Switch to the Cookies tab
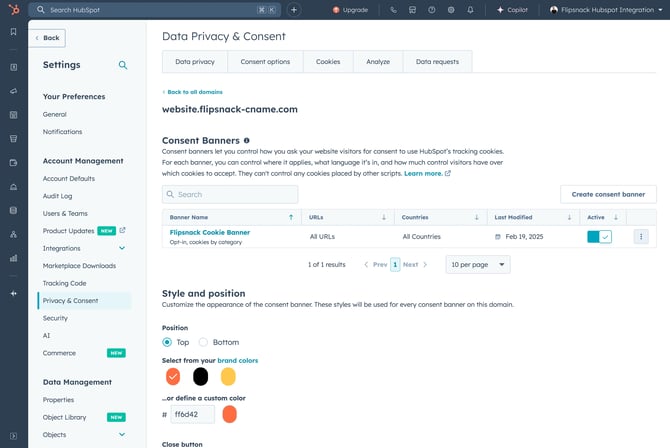Viewport: 670px width, 448px height. pos(328,62)
